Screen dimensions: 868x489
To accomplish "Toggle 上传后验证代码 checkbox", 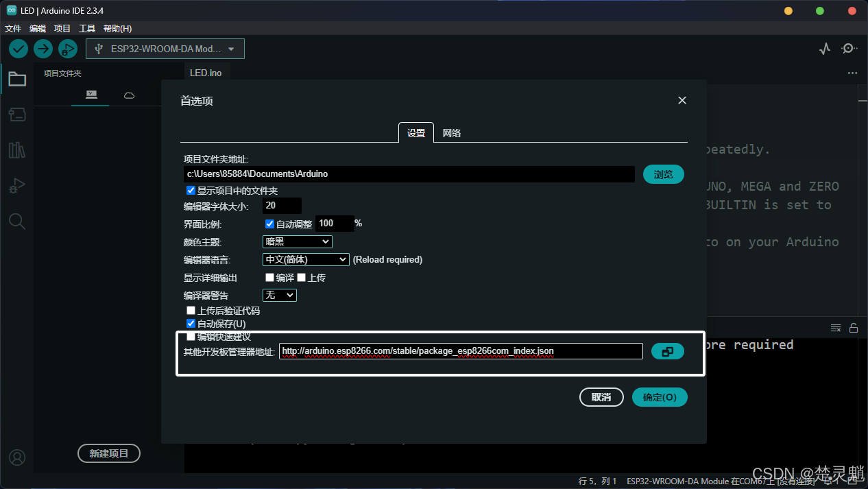I will coord(191,311).
